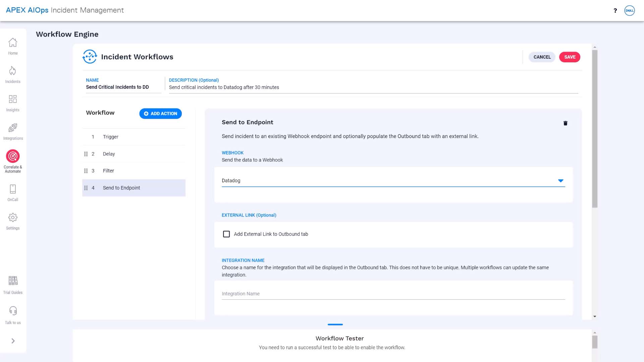This screenshot has height=362, width=644.
Task: Open the OnCall sidebar icon
Action: coord(13,189)
